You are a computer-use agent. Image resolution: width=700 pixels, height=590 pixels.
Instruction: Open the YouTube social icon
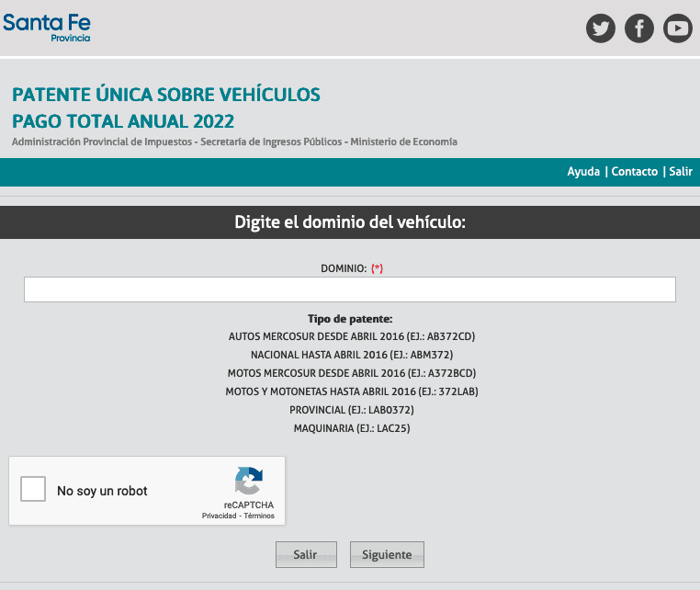[678, 28]
